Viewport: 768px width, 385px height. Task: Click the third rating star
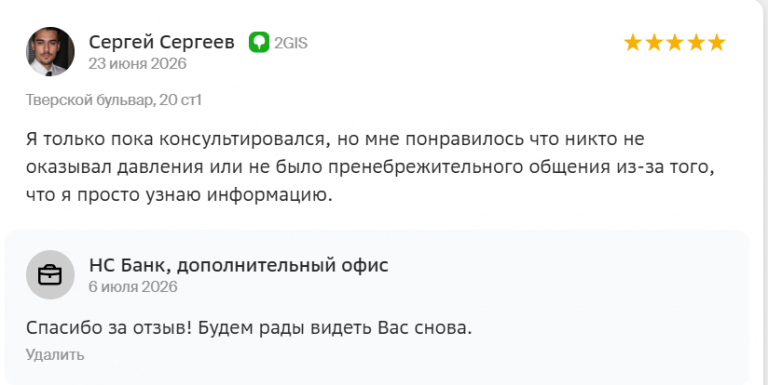pyautogui.click(x=674, y=43)
